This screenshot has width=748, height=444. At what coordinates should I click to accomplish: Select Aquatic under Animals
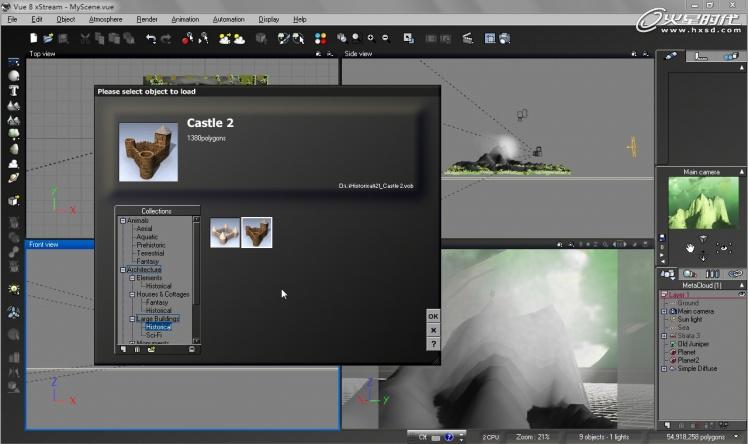pyautogui.click(x=147, y=237)
